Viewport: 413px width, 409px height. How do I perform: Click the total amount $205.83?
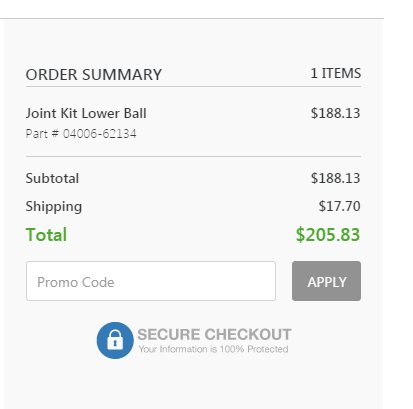click(328, 235)
